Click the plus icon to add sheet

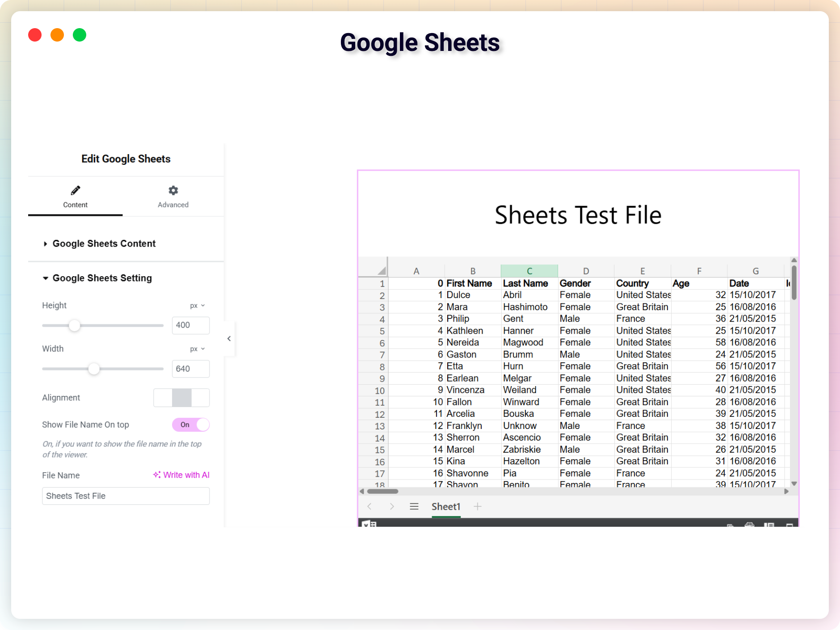(477, 506)
